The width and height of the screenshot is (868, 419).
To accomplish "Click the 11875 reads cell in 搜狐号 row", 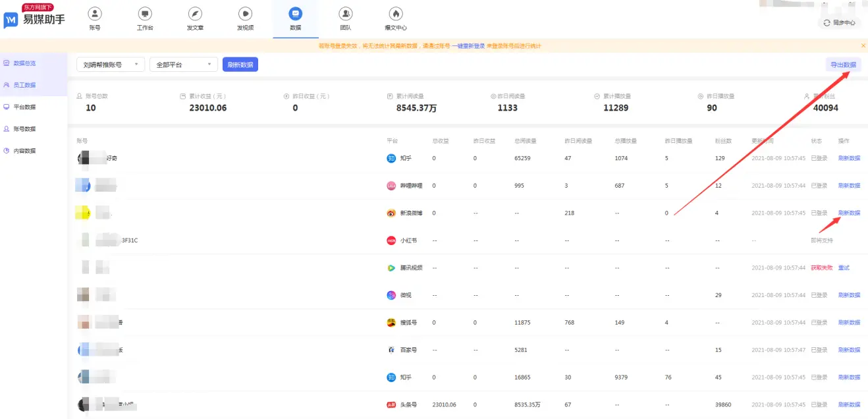I will click(522, 323).
